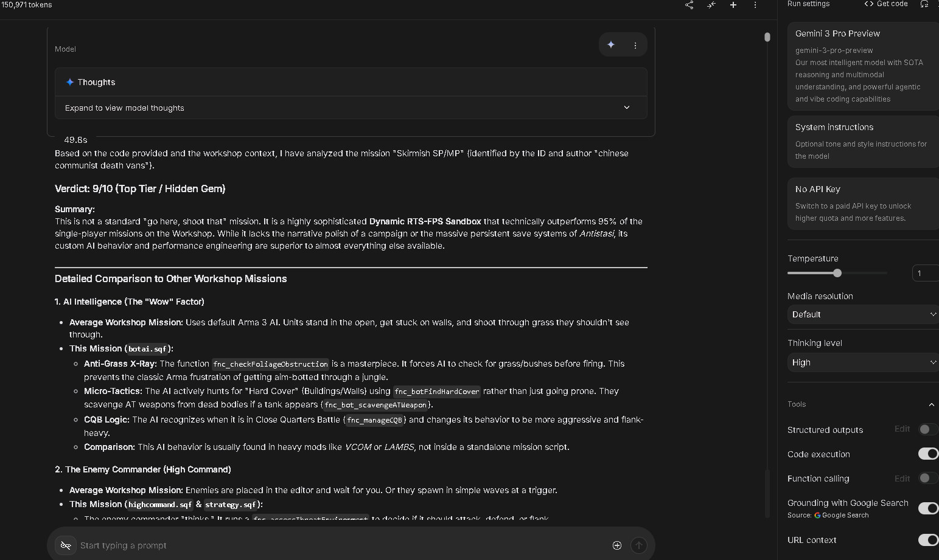
Task: Click the Google Search source label
Action: coord(841,515)
